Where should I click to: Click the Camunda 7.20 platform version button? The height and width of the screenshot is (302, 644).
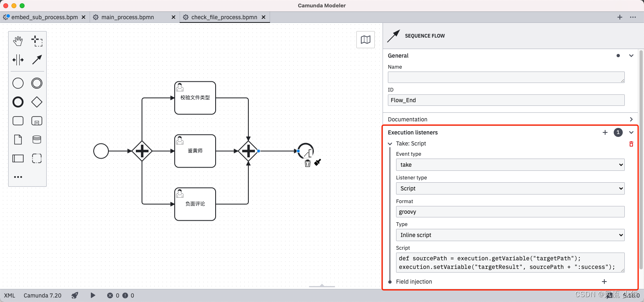(43, 295)
